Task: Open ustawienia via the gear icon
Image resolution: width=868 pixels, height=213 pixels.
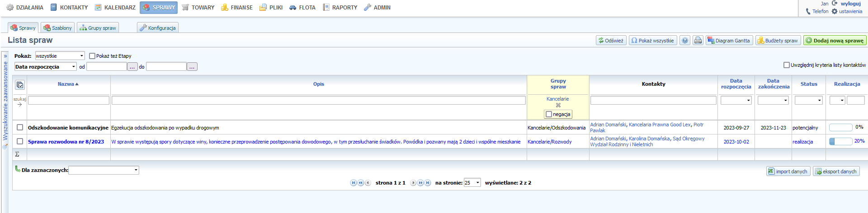Action: [x=835, y=11]
